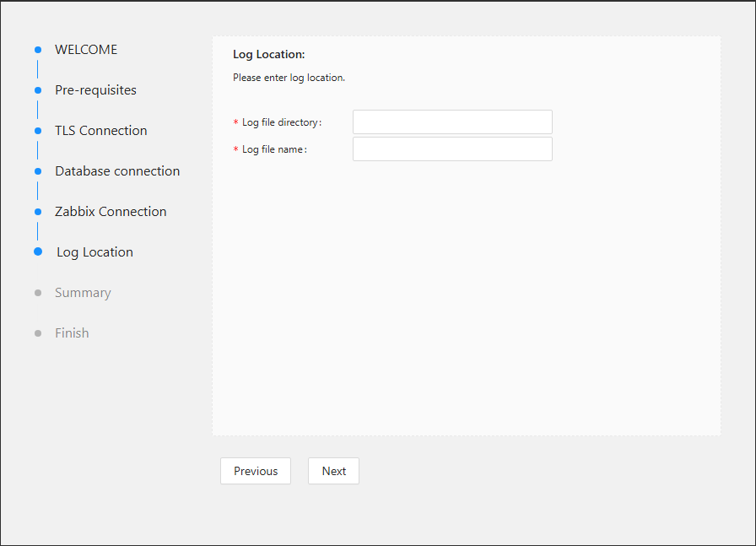Jump to TLS Connection step

pos(100,131)
